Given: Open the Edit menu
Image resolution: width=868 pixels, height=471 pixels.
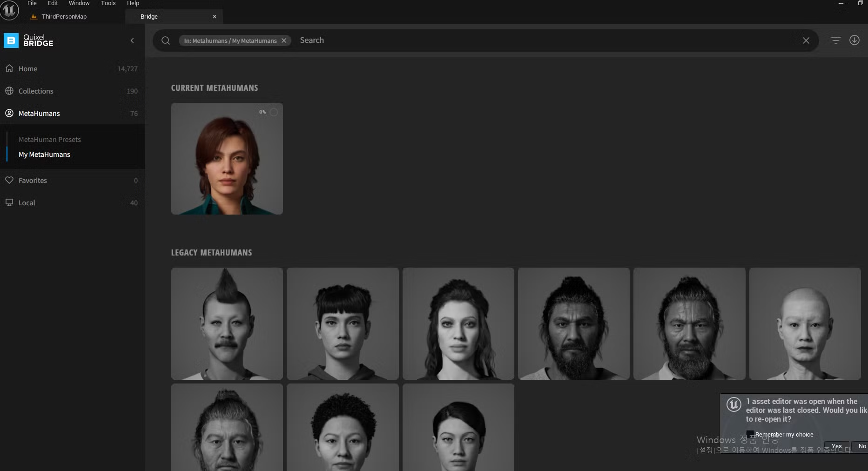Looking at the screenshot, I should click(x=53, y=3).
